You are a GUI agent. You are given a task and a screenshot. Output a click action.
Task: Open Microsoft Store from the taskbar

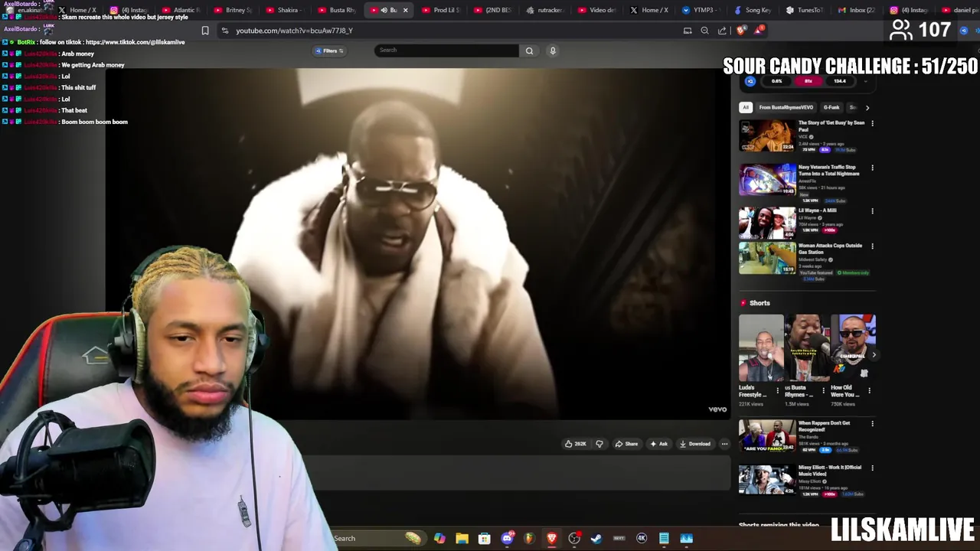tap(484, 539)
